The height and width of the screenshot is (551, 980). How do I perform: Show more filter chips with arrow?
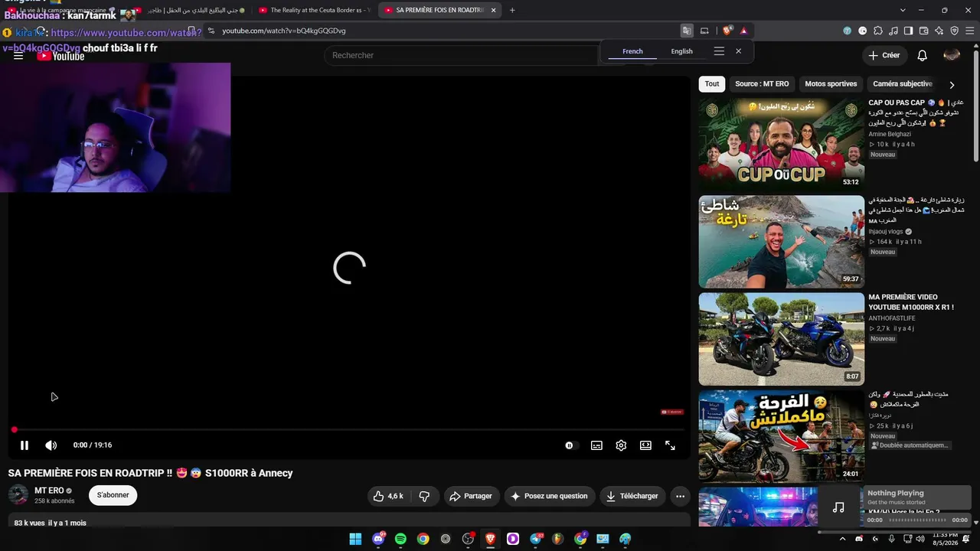click(x=952, y=85)
